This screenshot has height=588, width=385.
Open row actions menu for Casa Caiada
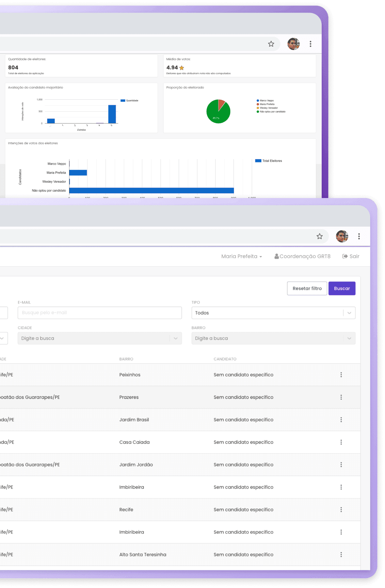click(x=341, y=442)
